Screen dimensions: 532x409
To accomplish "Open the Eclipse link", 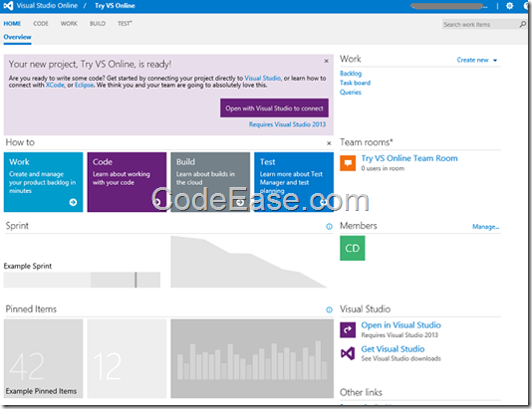I will pos(84,85).
